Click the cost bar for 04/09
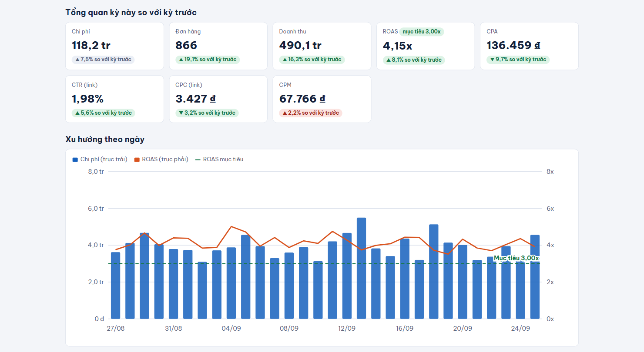This screenshot has height=352, width=644. (x=231, y=283)
